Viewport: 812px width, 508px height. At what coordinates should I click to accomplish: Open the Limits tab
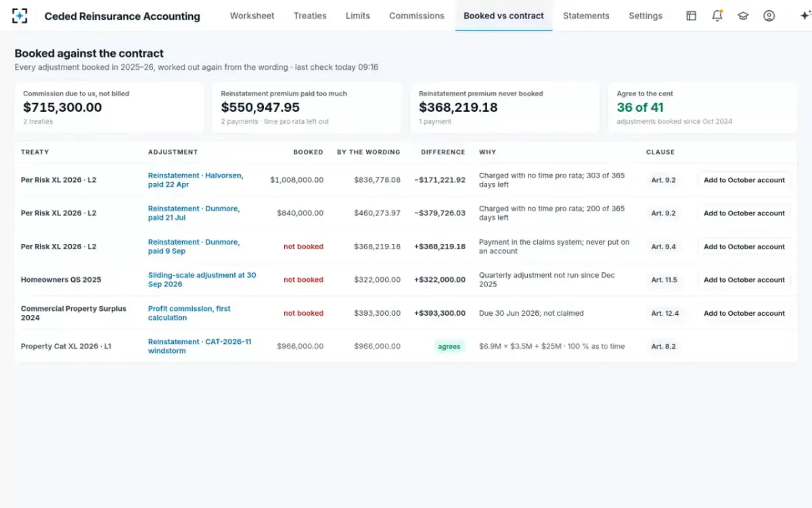point(358,16)
